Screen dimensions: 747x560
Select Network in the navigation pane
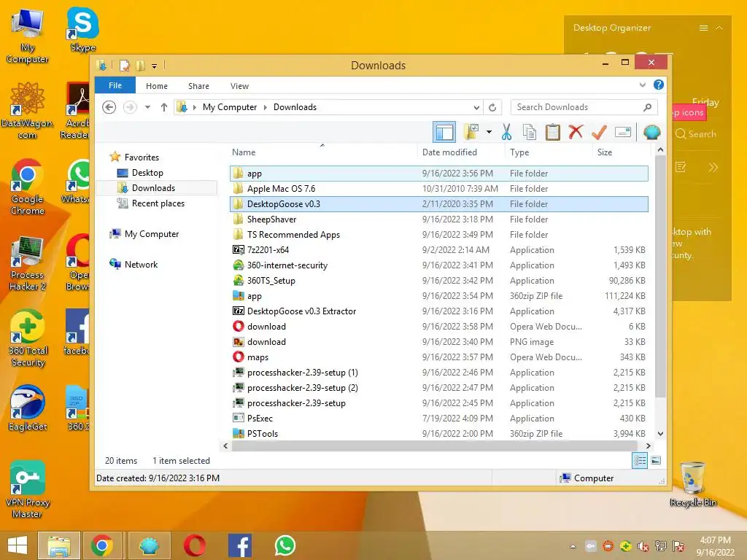141,264
